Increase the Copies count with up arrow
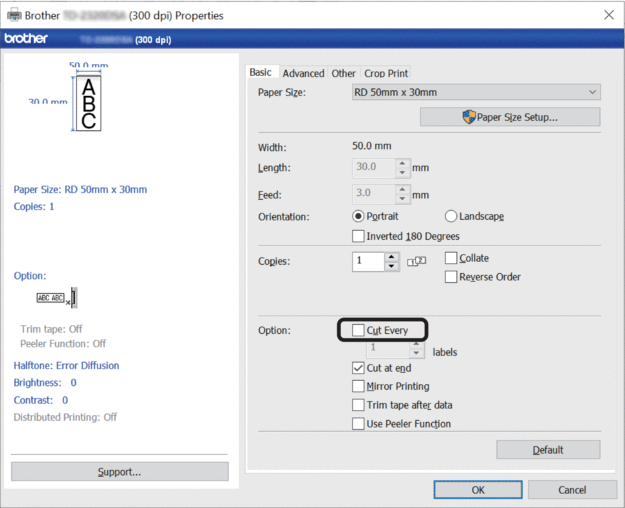Viewport: 625px width, 508px height. click(x=391, y=256)
